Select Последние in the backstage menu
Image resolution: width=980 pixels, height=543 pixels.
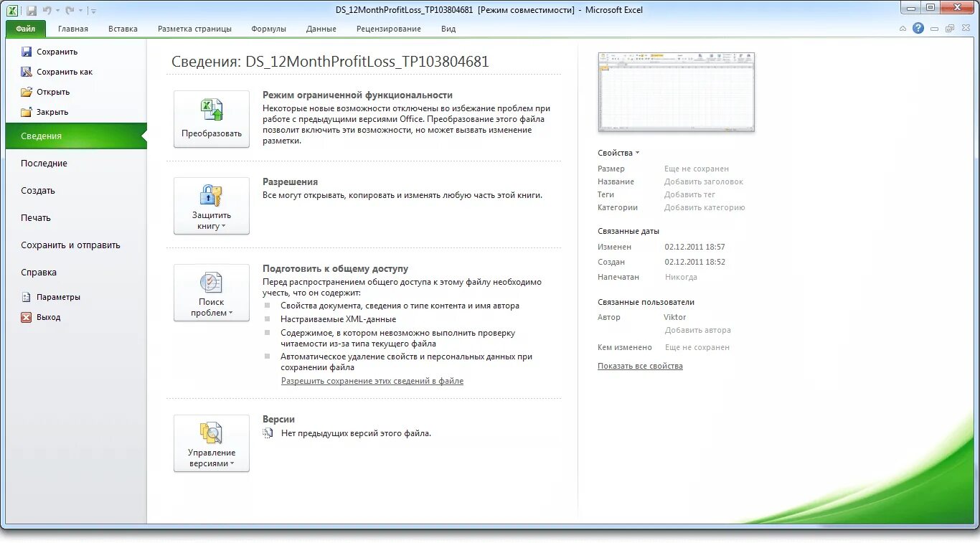75,164
